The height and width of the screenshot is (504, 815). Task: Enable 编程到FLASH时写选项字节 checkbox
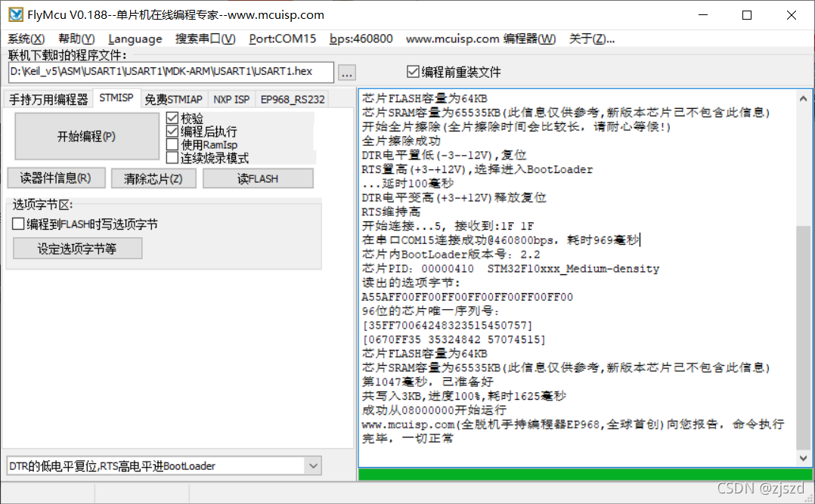tap(85, 224)
